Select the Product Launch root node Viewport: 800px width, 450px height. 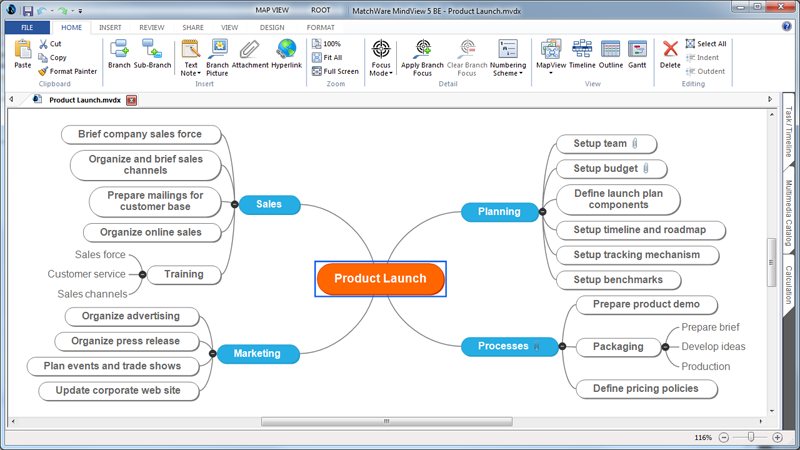click(x=381, y=279)
